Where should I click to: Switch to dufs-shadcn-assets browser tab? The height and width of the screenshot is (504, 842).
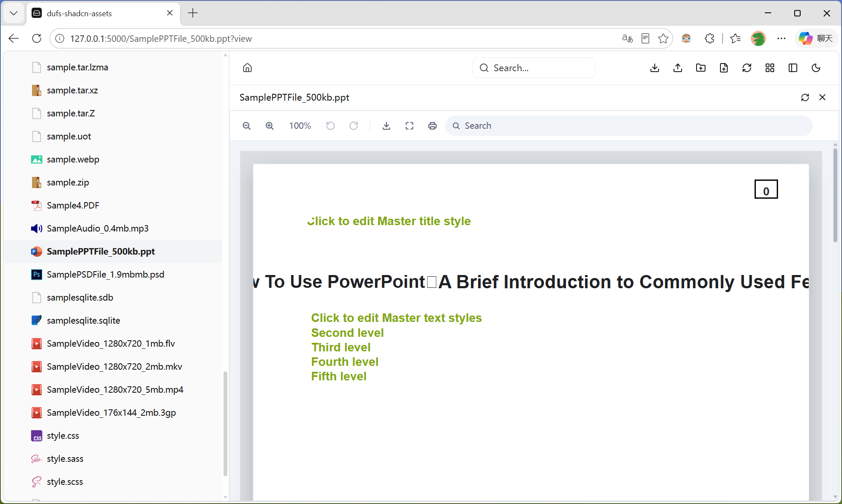point(103,13)
